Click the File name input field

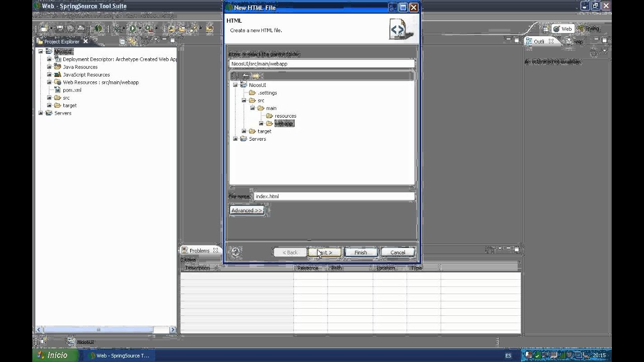tap(334, 196)
